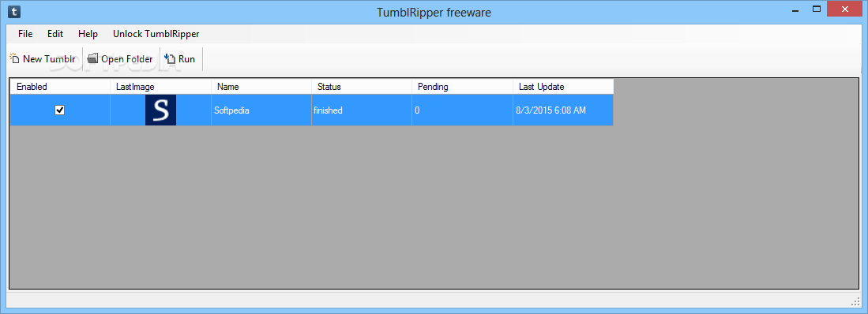The width and height of the screenshot is (868, 314).
Task: Open the Edit menu
Action: click(55, 34)
